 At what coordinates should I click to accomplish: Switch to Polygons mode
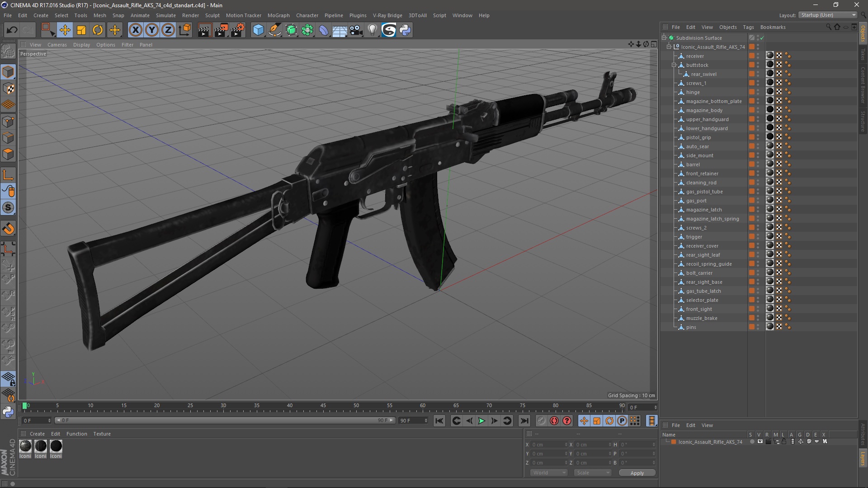click(8, 154)
